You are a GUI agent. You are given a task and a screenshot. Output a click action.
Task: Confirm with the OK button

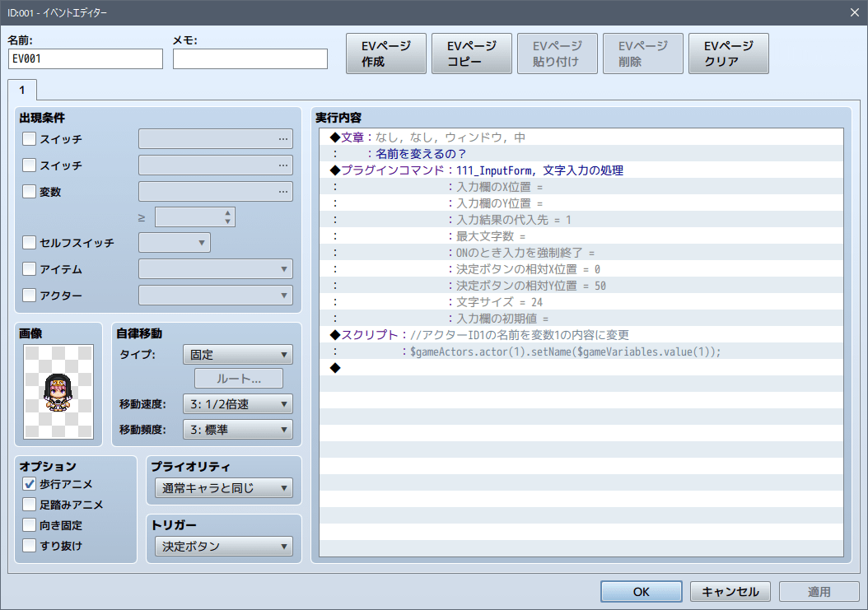click(641, 592)
